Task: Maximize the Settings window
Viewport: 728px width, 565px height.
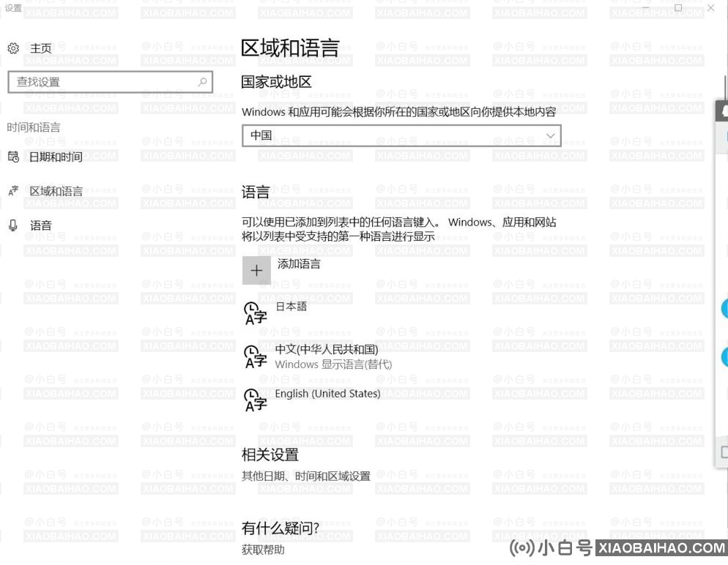Action: tap(678, 8)
